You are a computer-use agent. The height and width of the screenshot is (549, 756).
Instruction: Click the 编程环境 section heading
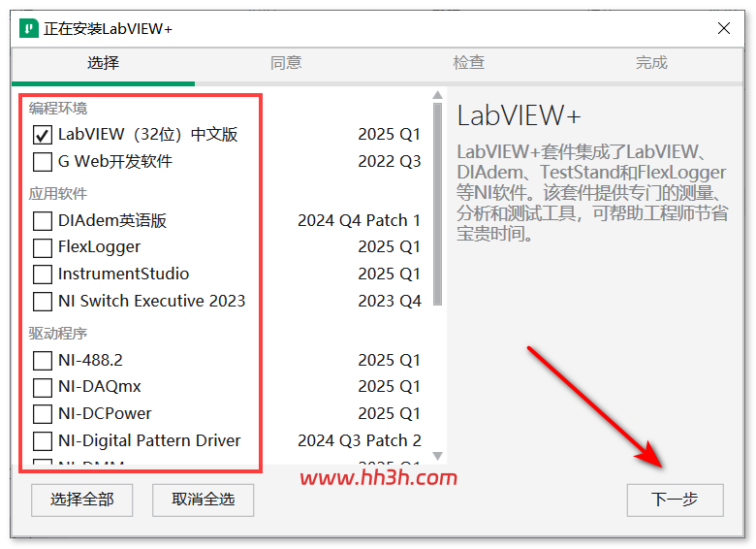point(58,108)
